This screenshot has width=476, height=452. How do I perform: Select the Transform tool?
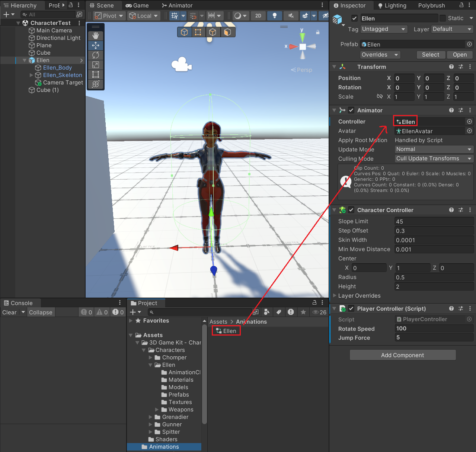click(96, 84)
